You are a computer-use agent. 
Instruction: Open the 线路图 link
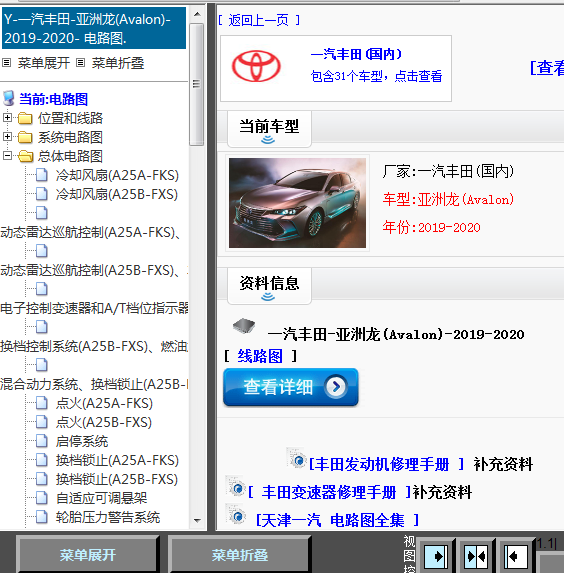[260, 356]
